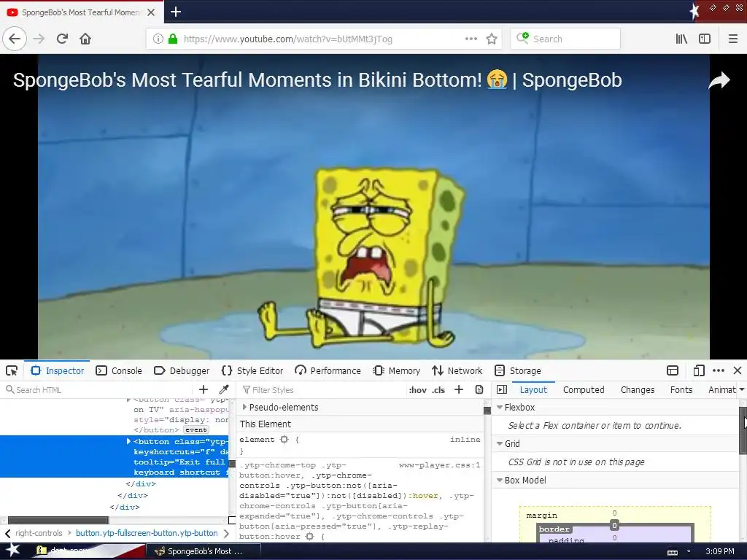Open the Memory tab
This screenshot has height=560, width=747.
coord(396,370)
